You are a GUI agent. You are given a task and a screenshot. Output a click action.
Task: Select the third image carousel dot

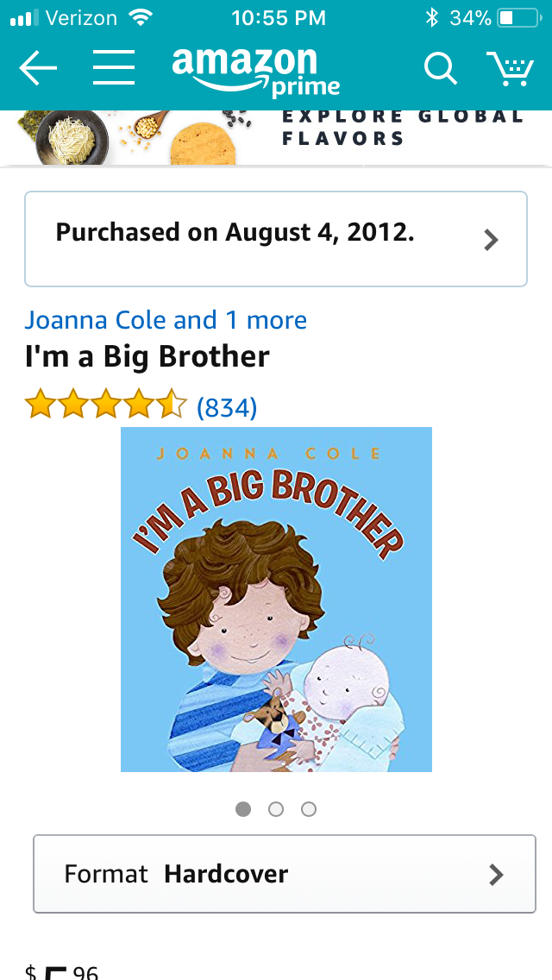[x=308, y=809]
